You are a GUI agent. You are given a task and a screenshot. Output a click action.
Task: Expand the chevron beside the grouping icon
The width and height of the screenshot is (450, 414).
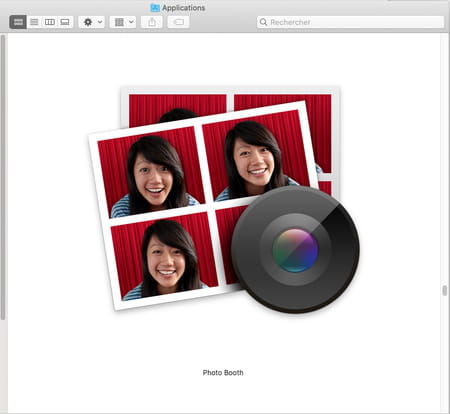pos(131,22)
